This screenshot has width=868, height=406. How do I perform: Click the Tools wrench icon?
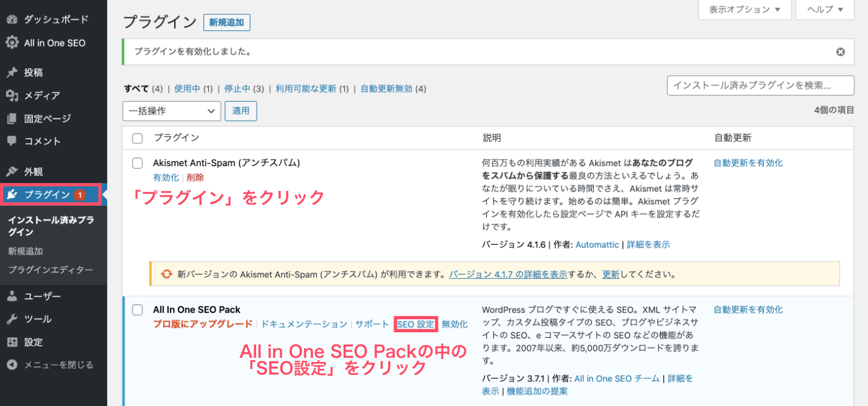(12, 319)
